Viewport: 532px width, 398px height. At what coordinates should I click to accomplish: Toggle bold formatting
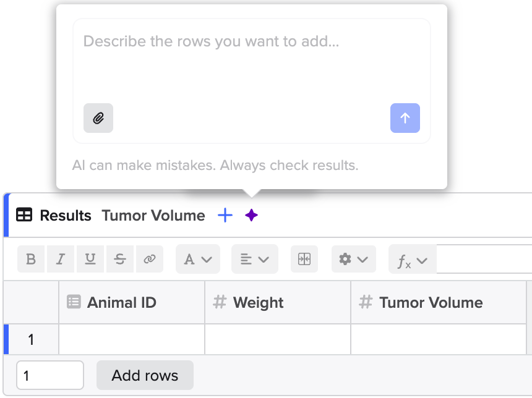(31, 260)
